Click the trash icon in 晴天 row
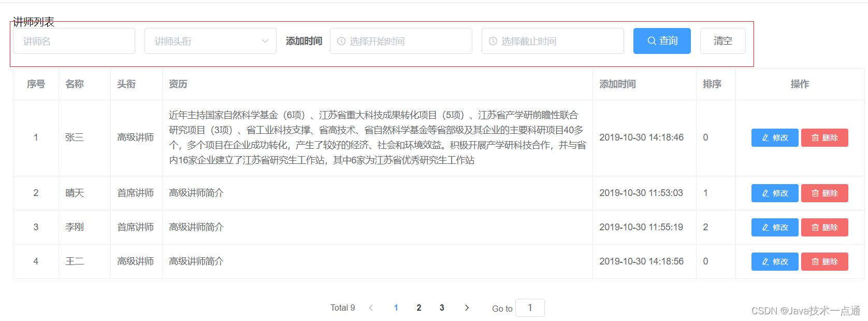This screenshot has width=868, height=321. pyautogui.click(x=815, y=193)
